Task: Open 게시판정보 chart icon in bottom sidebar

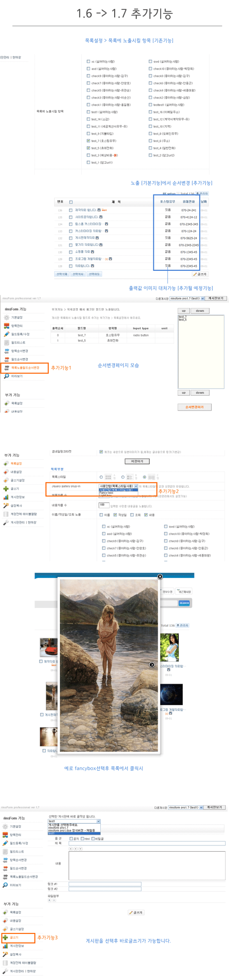Action: 5,946
